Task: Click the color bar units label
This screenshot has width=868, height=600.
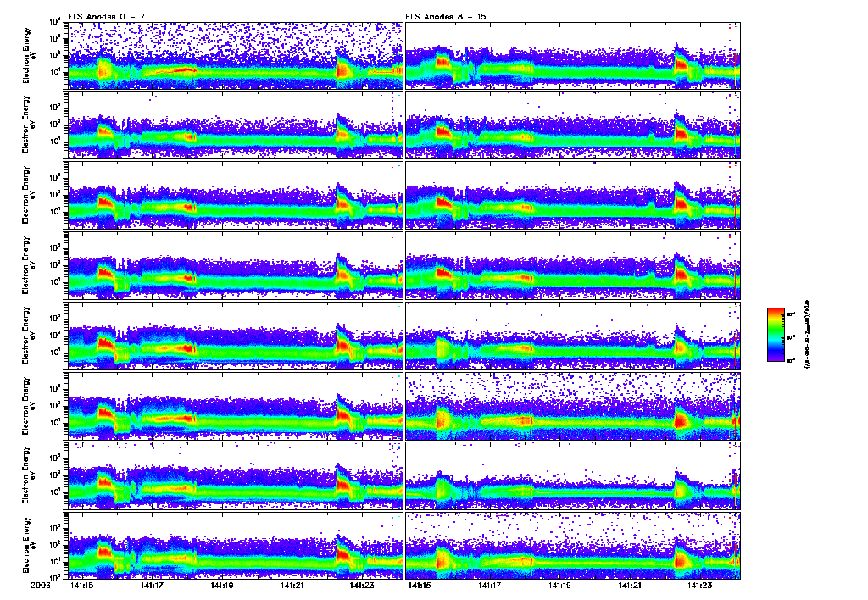Action: pos(807,335)
